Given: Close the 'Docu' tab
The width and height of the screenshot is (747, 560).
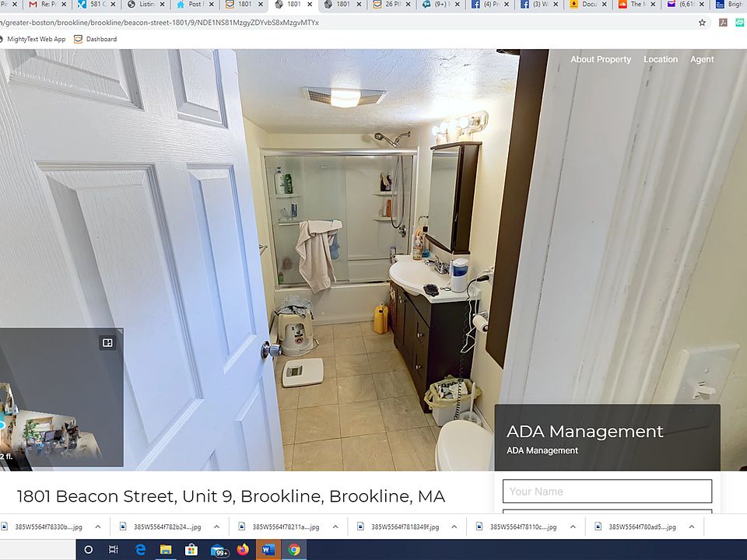Looking at the screenshot, I should pyautogui.click(x=604, y=5).
